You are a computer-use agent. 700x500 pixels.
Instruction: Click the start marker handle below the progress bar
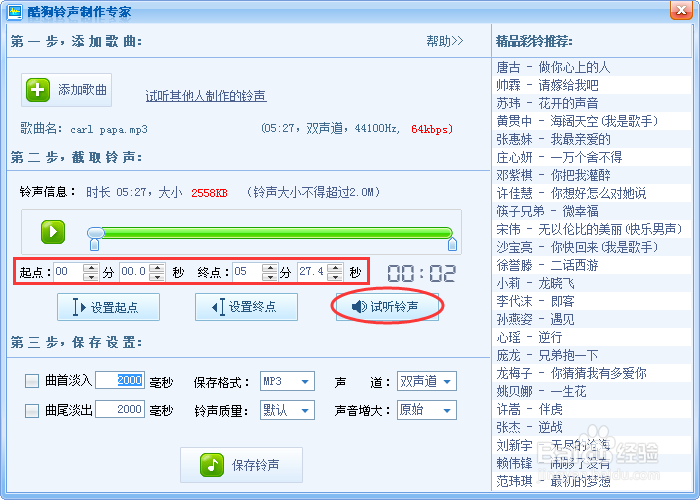pos(94,244)
